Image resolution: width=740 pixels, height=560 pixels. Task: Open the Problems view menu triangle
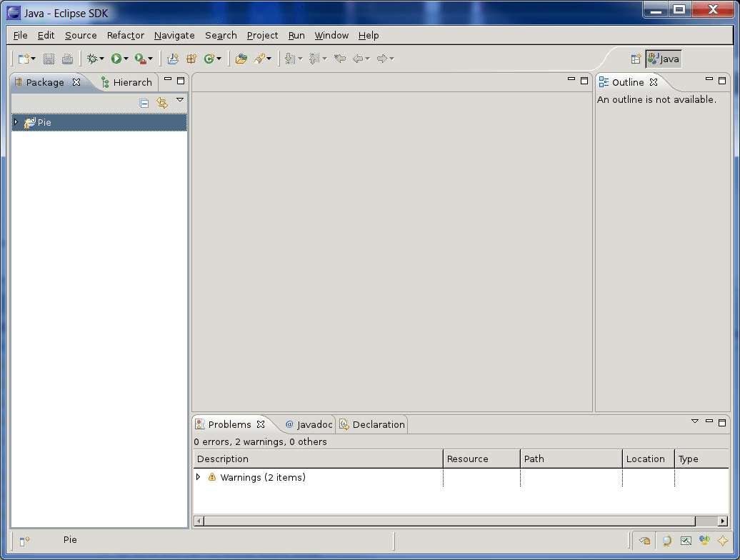(695, 421)
